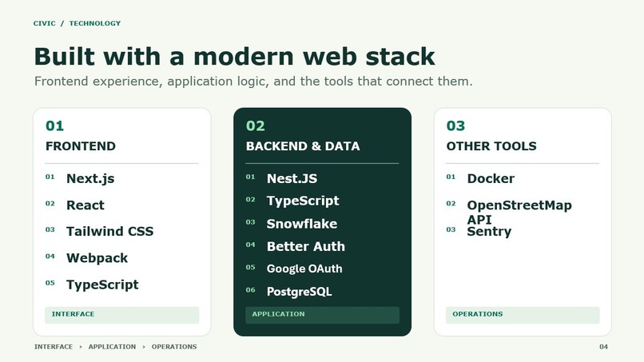Select the Tailwind CSS item
Screen dimensions: 644x362
(109, 231)
